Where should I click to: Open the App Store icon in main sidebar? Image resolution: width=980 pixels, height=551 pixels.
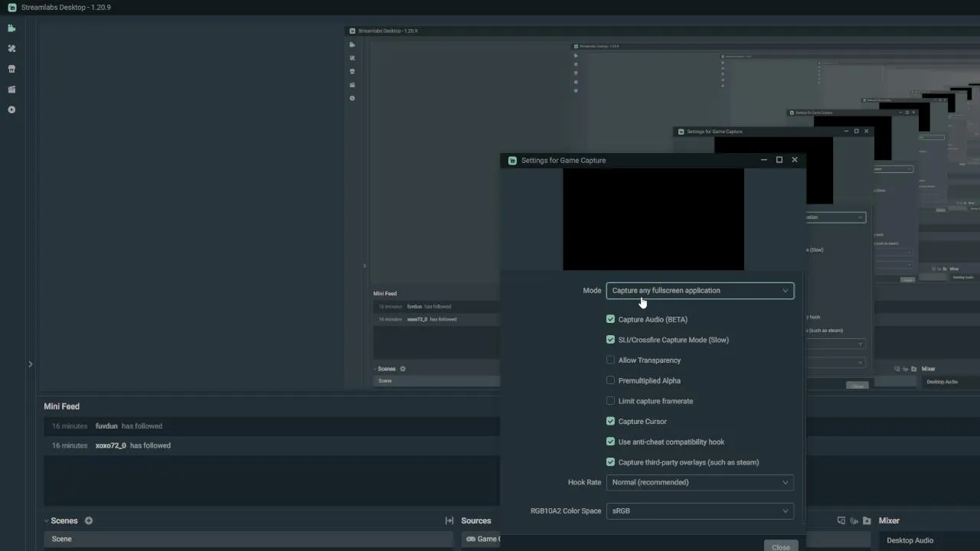click(x=11, y=69)
